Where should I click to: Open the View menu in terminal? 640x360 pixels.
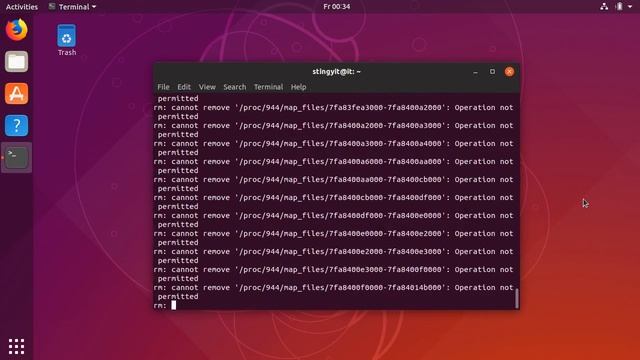tap(207, 87)
